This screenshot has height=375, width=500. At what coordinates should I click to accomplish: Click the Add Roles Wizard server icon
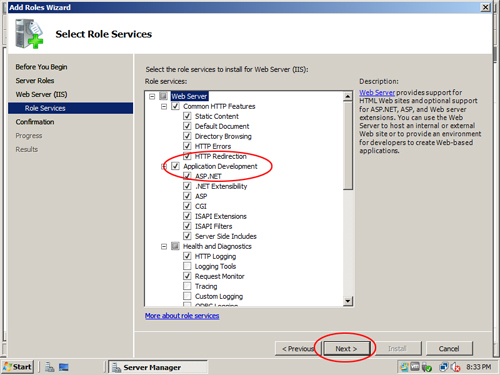[x=29, y=34]
